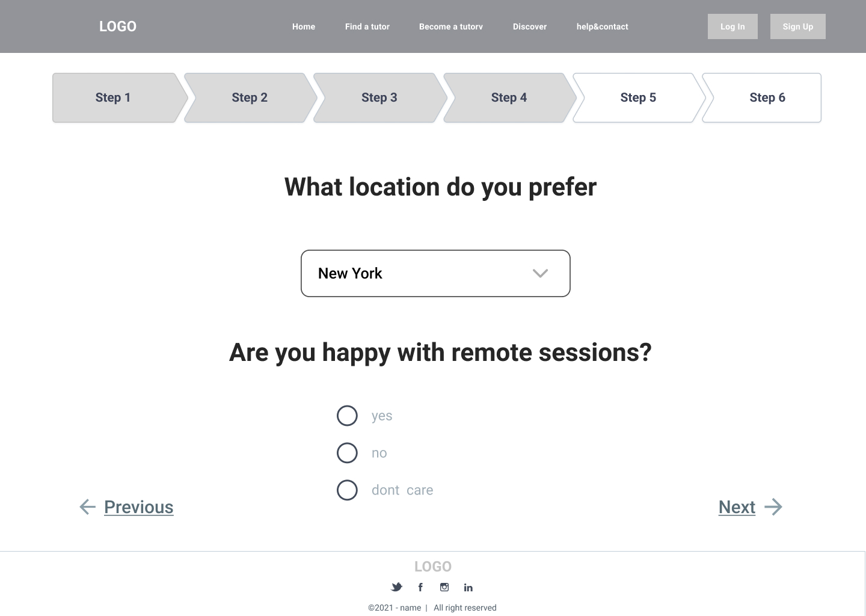The height and width of the screenshot is (616, 866).
Task: Jump back to Step 2
Action: pos(250,98)
